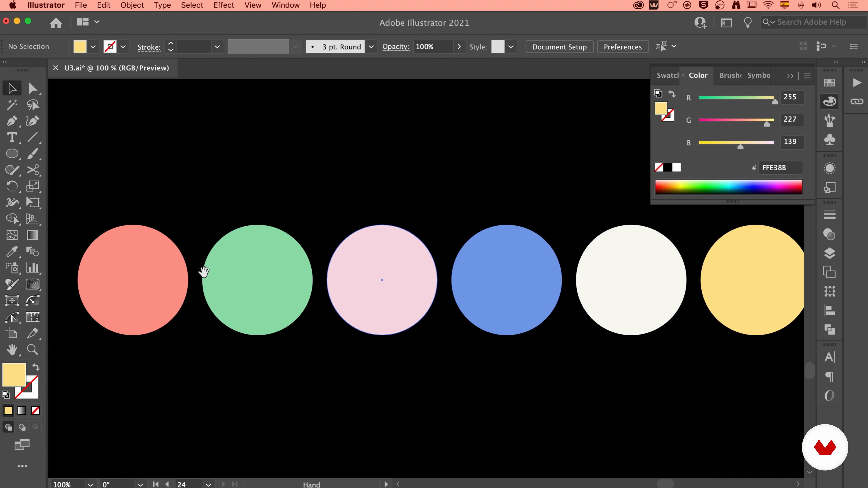The width and height of the screenshot is (868, 488).
Task: Open the Layers panel icon
Action: [x=829, y=253]
